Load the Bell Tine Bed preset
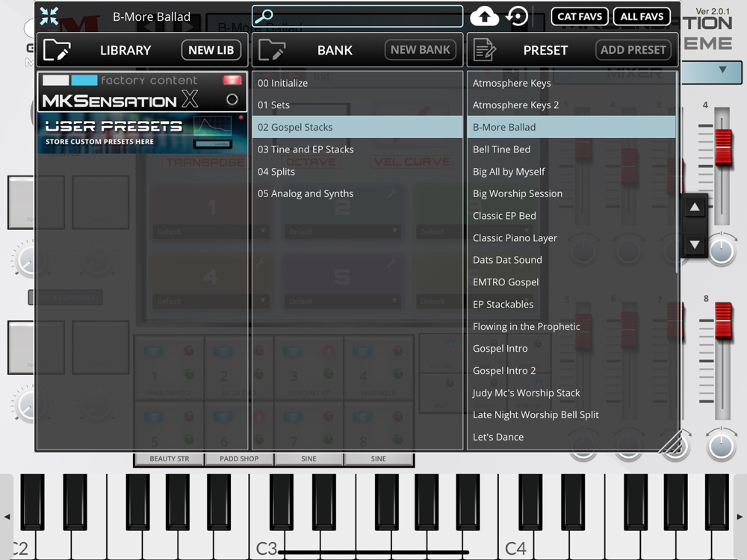This screenshot has height=560, width=747. tap(571, 149)
